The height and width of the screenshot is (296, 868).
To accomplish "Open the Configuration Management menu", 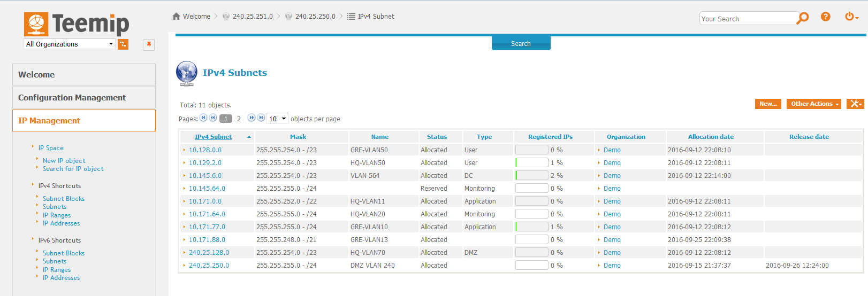I will pos(84,98).
